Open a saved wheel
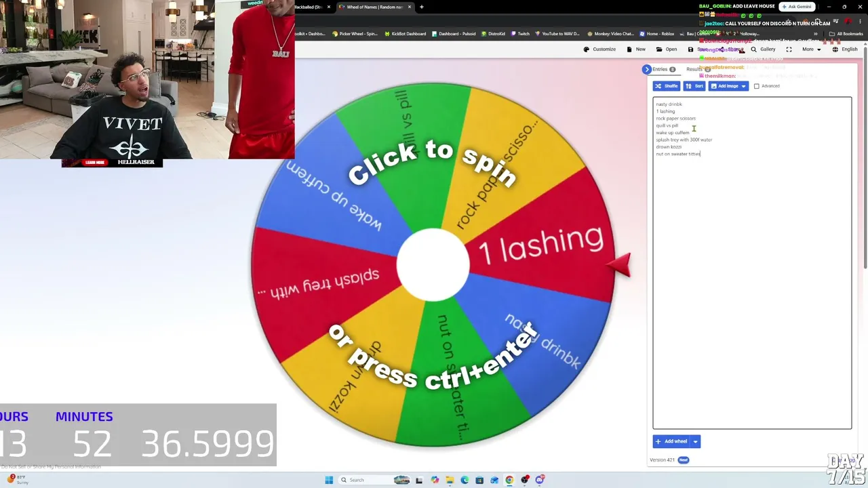The image size is (868, 488). [x=671, y=49]
